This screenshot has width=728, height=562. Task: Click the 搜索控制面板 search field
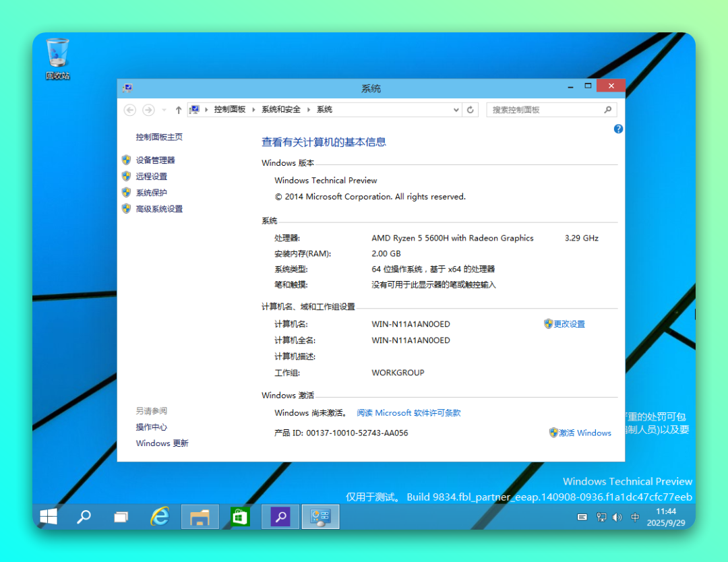click(546, 110)
